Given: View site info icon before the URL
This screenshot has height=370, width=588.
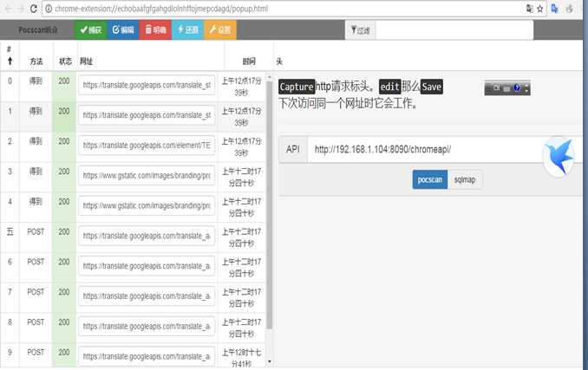Looking at the screenshot, I should (49, 9).
